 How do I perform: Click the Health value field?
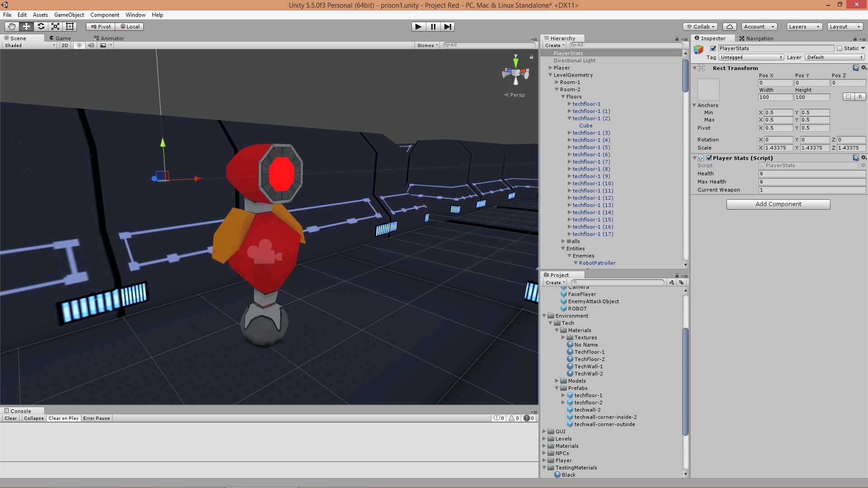point(812,174)
